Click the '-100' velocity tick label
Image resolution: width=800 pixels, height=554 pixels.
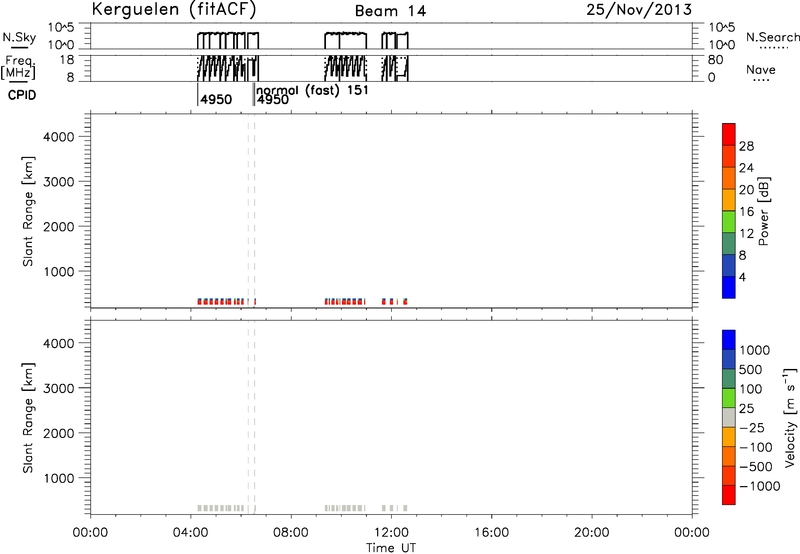[x=756, y=447]
